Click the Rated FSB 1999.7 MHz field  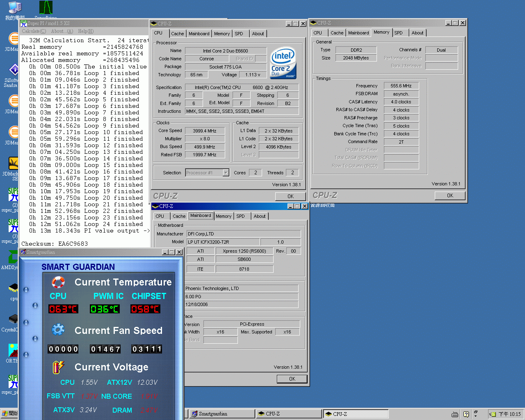click(x=205, y=155)
